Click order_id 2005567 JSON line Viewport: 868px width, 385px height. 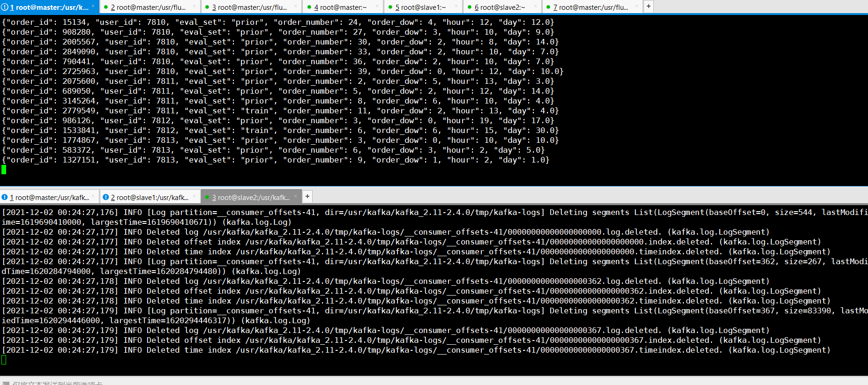(x=280, y=42)
